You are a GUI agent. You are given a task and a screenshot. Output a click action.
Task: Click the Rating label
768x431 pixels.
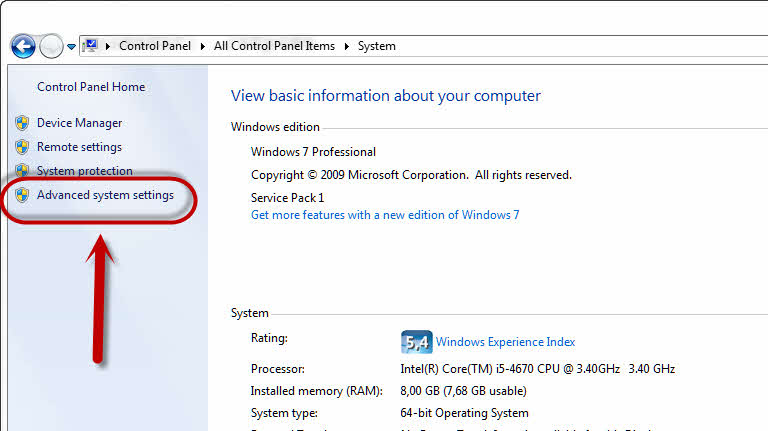[269, 338]
